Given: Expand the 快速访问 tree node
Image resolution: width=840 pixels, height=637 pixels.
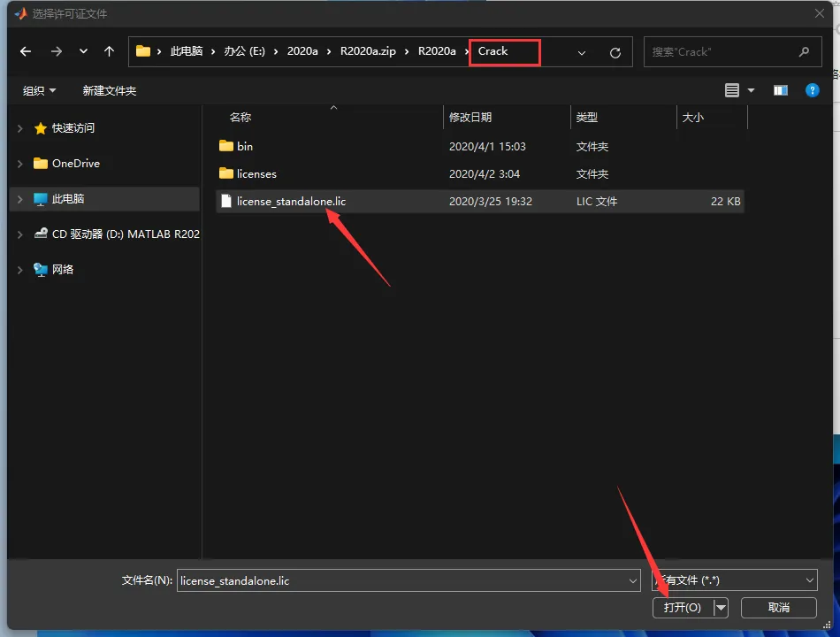Looking at the screenshot, I should (x=19, y=128).
